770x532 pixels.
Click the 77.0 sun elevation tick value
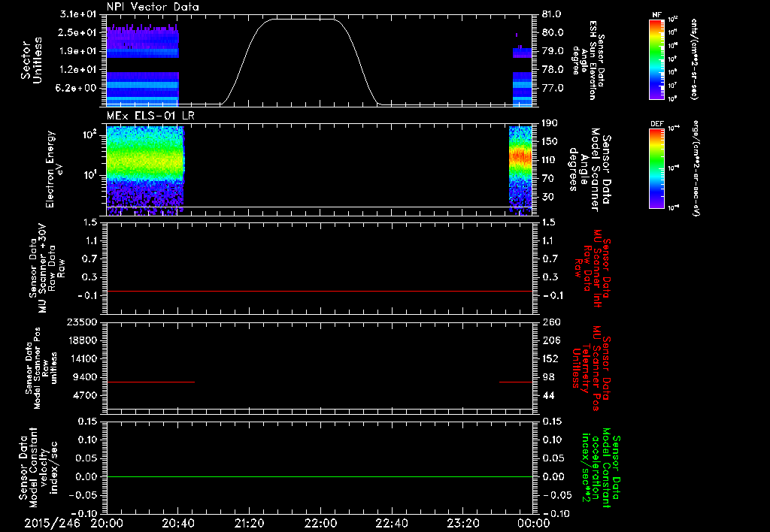click(x=553, y=89)
